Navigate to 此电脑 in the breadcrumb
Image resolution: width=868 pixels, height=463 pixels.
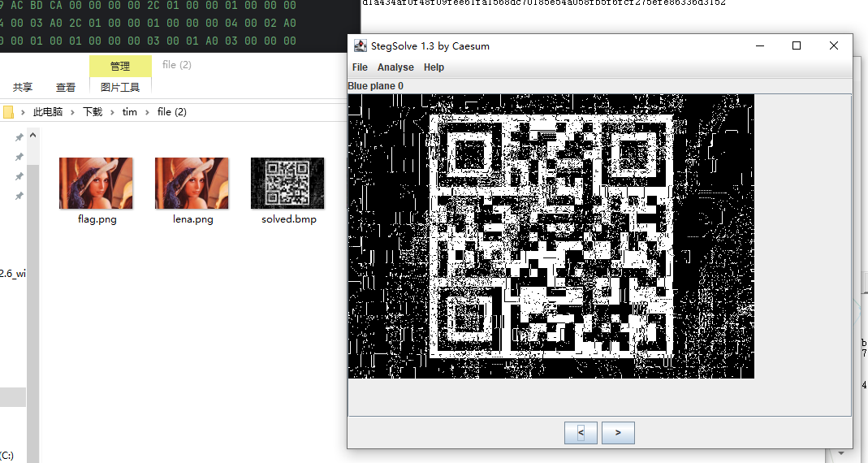[x=48, y=112]
